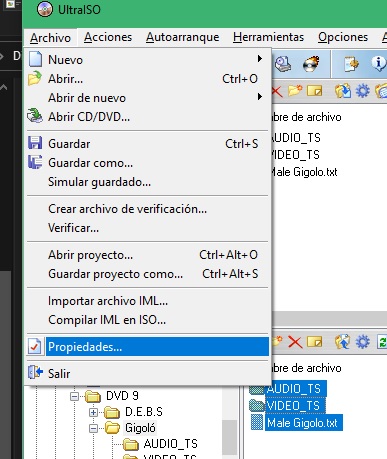Collapse the Gigoló tree node
This screenshot has width=387, height=459.
click(94, 428)
